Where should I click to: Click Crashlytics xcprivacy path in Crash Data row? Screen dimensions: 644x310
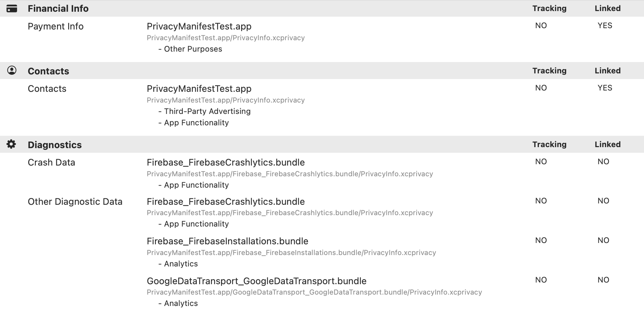point(290,174)
